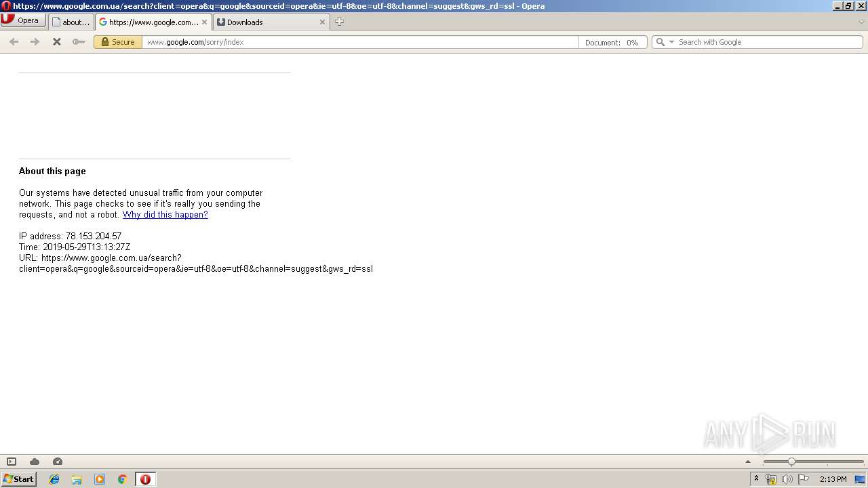Open the Opera main menu button

pyautogui.click(x=23, y=20)
